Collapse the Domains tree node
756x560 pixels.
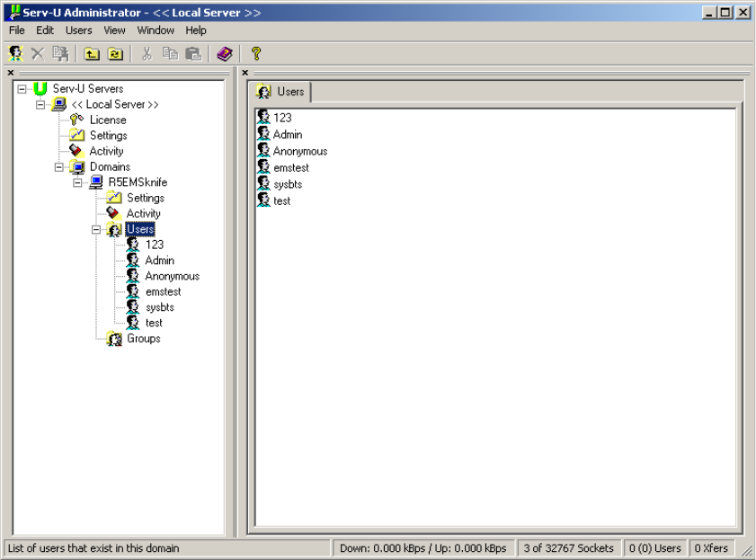(x=58, y=167)
